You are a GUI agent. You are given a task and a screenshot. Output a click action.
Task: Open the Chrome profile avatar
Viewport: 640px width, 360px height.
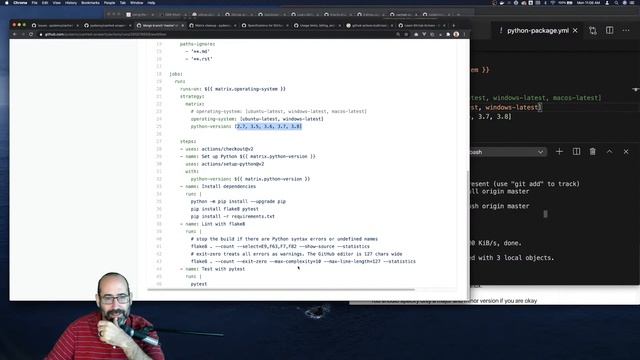tap(456, 34)
